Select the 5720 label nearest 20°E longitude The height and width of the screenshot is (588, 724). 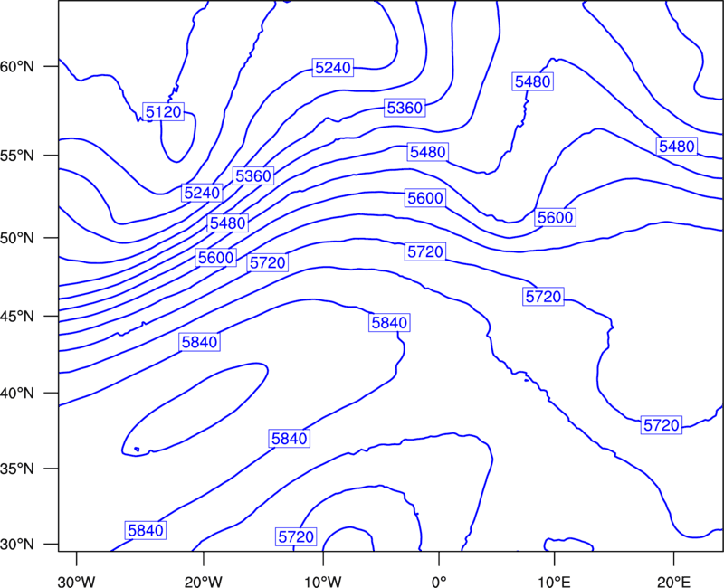(x=662, y=425)
